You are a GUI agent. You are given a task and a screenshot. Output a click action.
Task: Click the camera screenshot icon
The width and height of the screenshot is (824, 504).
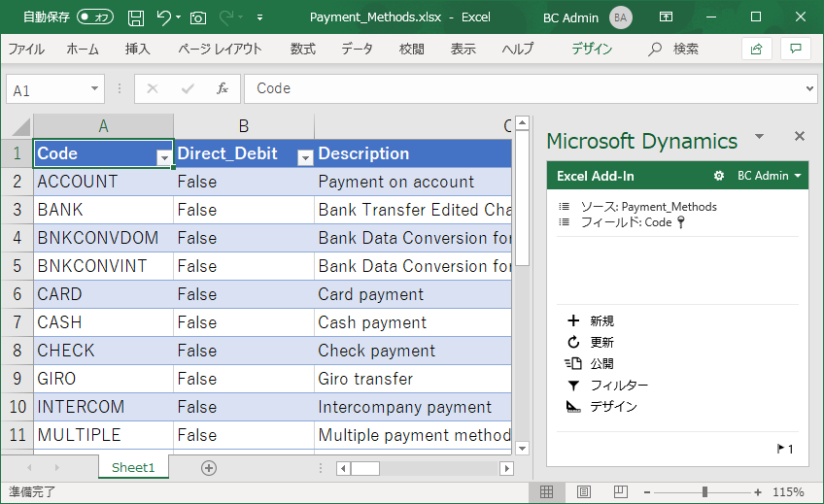198,18
